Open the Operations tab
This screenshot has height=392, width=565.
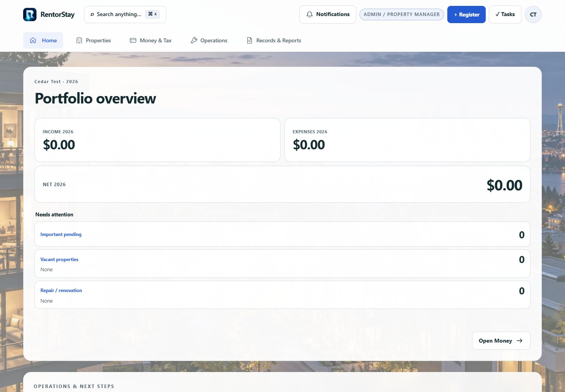[x=209, y=40]
